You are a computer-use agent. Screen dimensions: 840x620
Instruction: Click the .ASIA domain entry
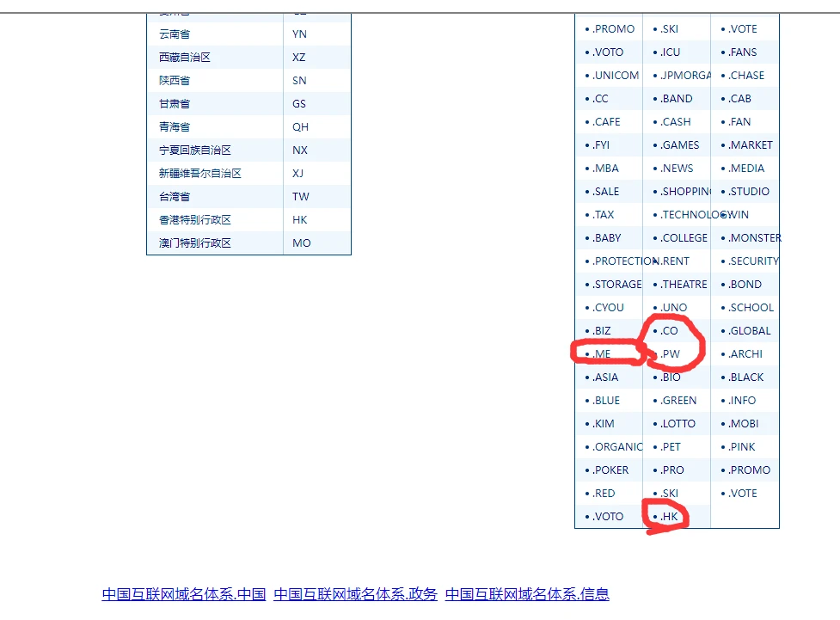pyautogui.click(x=605, y=378)
